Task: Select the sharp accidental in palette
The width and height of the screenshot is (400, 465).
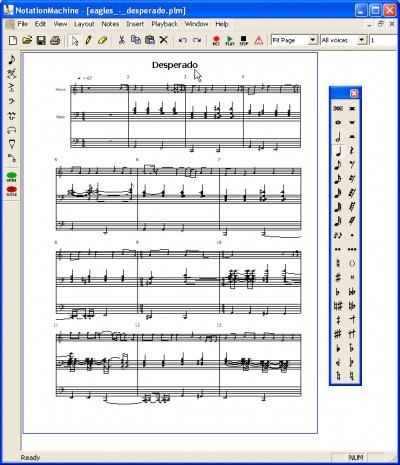Action: pyautogui.click(x=338, y=277)
